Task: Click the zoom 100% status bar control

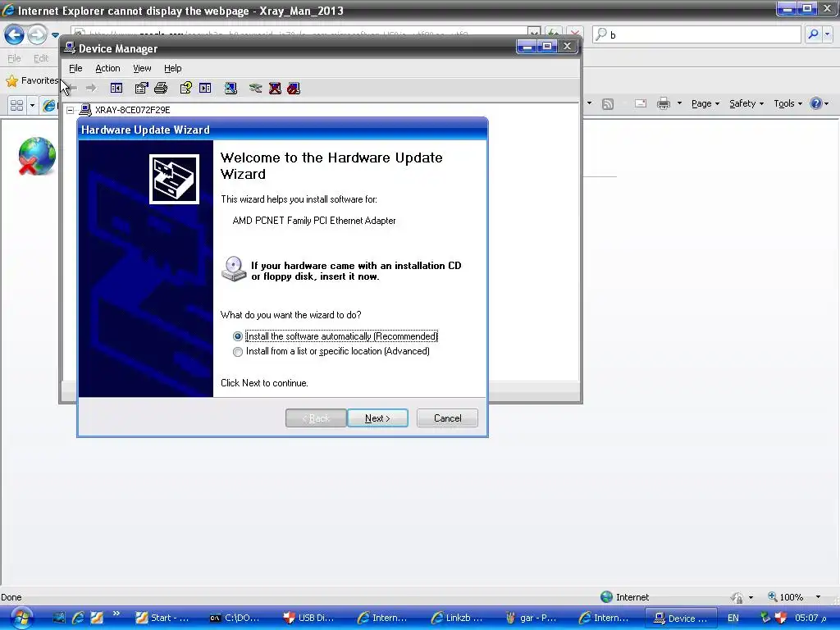Action: [x=786, y=597]
